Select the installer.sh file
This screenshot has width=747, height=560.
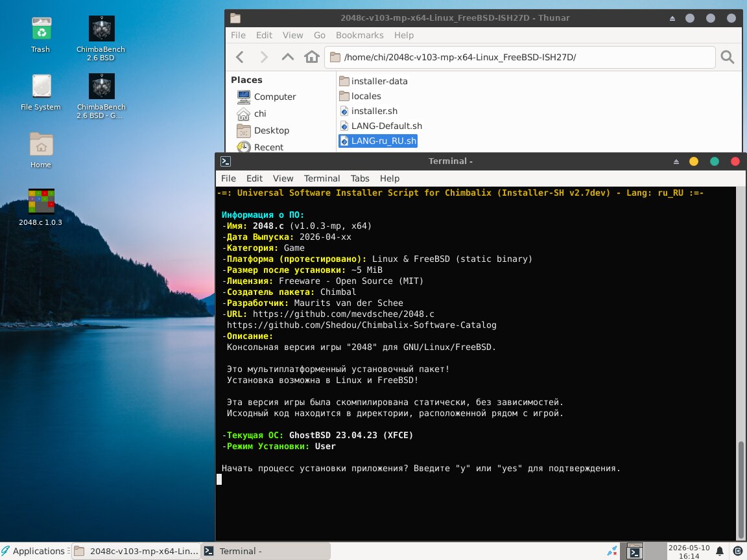point(369,111)
